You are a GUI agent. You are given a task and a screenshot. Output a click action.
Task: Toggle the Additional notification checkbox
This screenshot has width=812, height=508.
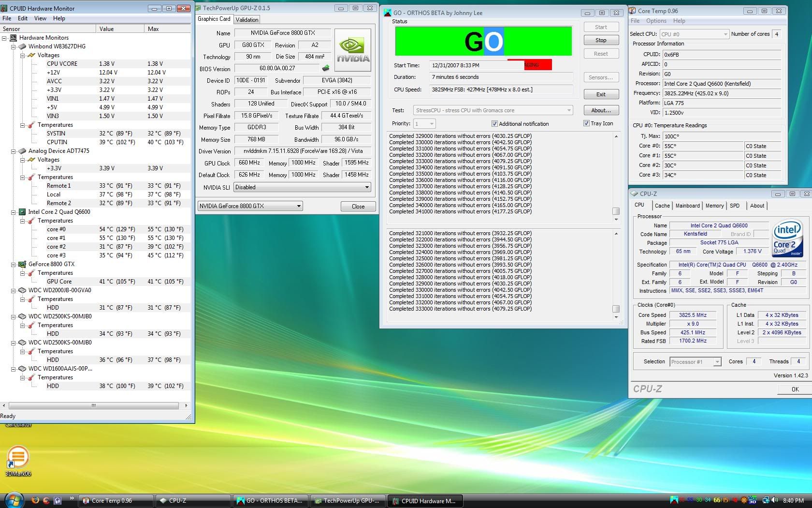tap(494, 124)
